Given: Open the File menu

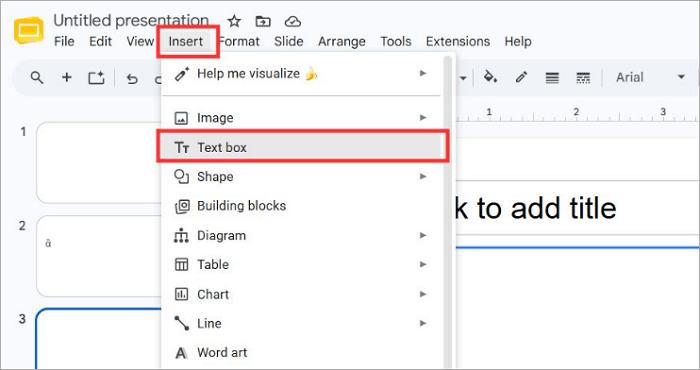Looking at the screenshot, I should tap(64, 42).
